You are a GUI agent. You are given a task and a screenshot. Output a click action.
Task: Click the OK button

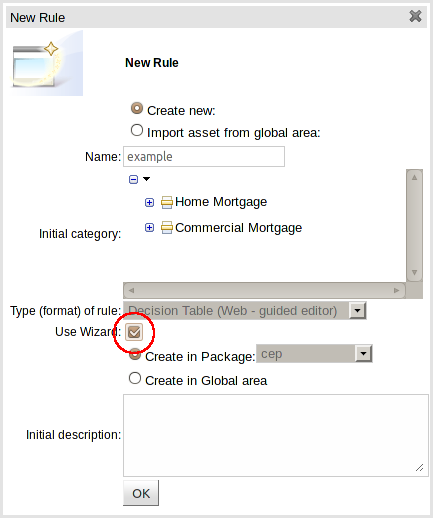tap(141, 493)
